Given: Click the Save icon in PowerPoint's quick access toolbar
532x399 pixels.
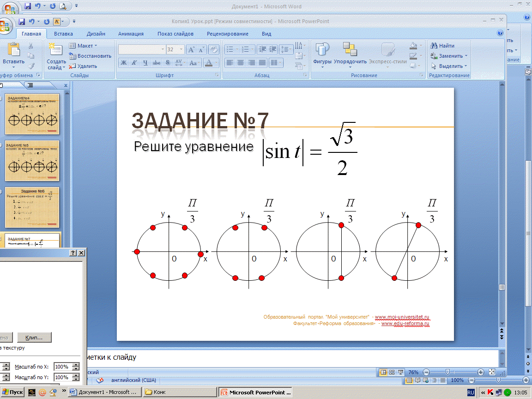Looking at the screenshot, I should click(x=22, y=22).
